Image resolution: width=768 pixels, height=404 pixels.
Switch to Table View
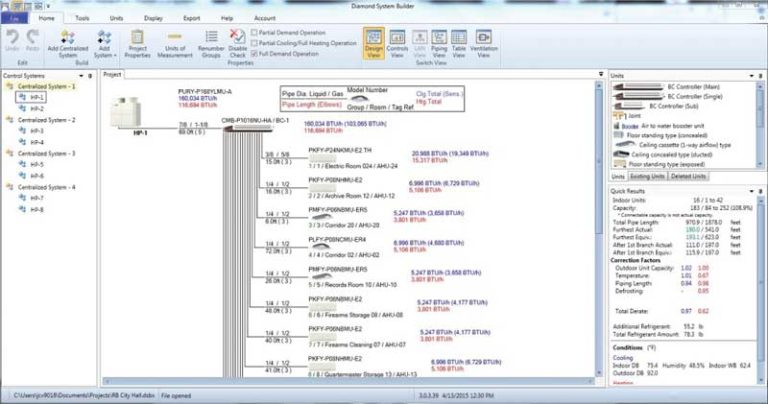(459, 44)
